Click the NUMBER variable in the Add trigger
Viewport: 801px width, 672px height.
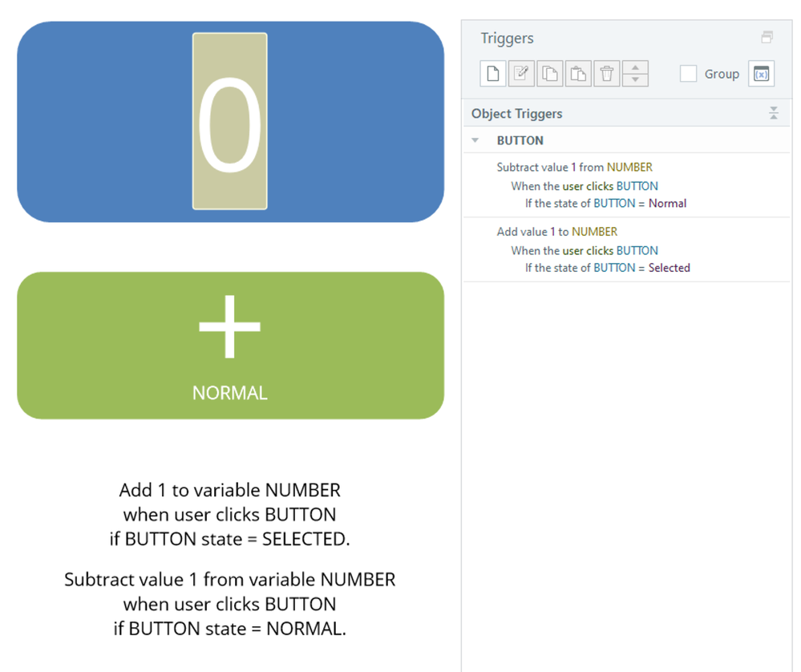tap(595, 232)
